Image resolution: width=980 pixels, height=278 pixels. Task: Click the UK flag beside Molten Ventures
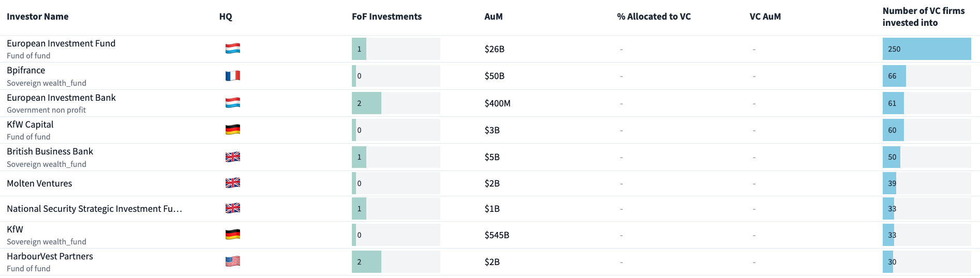[x=233, y=183]
